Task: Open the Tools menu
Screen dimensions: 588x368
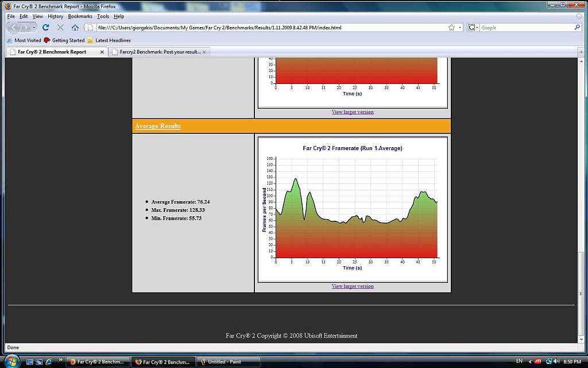Action: pos(103,17)
